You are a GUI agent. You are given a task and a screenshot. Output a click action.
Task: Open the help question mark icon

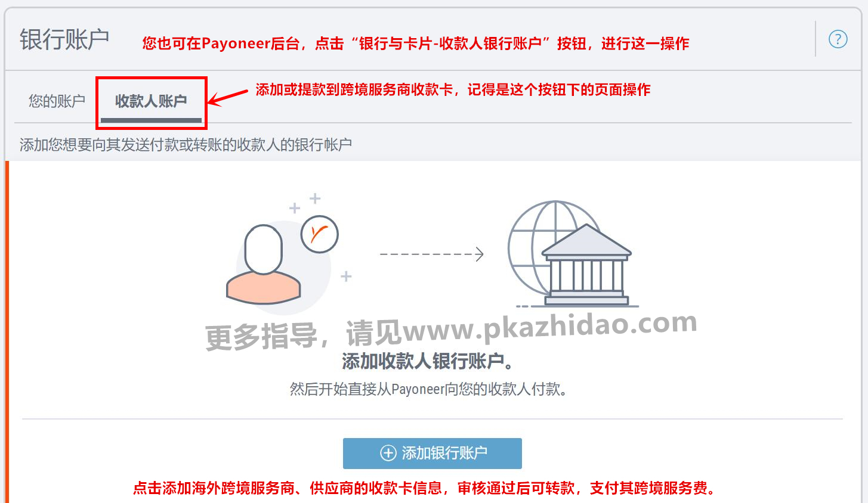tap(838, 39)
